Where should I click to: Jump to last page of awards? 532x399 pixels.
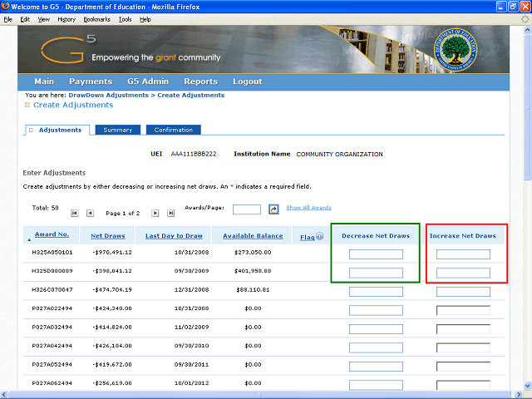171,214
